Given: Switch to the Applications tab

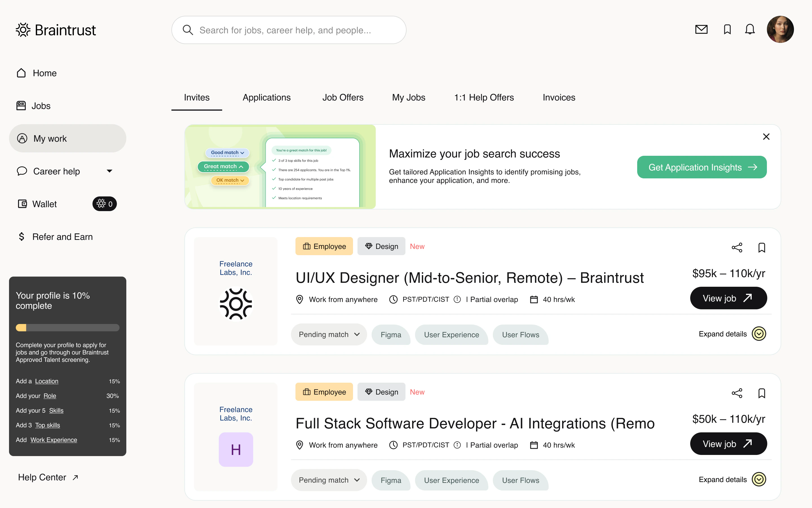Looking at the screenshot, I should tap(266, 97).
